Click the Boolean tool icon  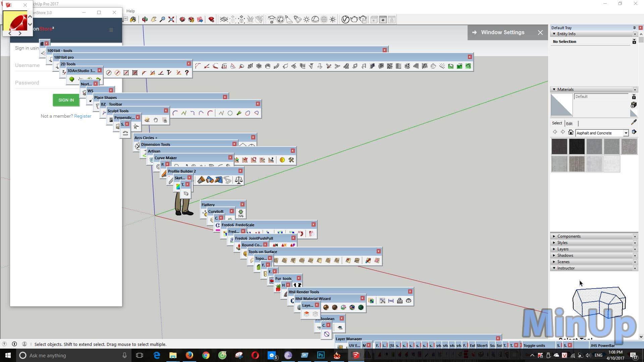(x=340, y=326)
